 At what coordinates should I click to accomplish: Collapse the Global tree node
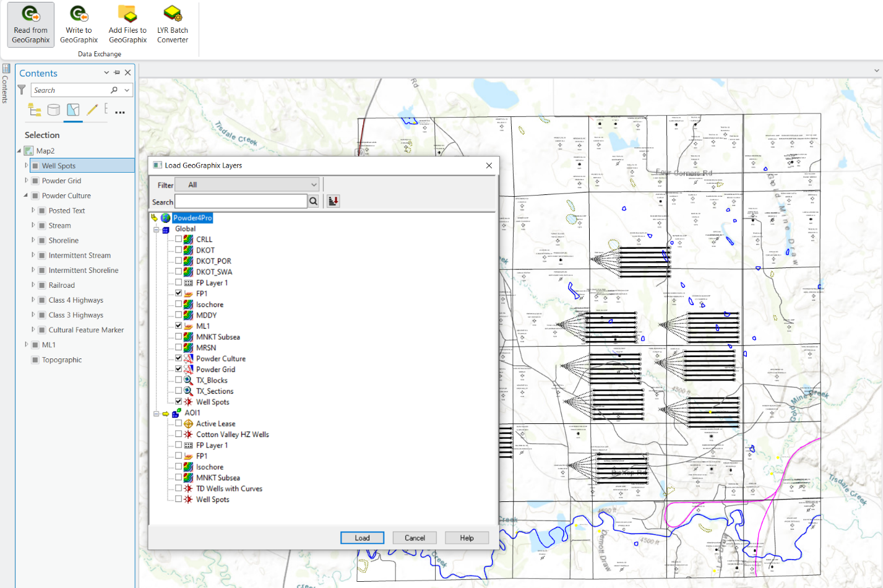[x=157, y=229]
